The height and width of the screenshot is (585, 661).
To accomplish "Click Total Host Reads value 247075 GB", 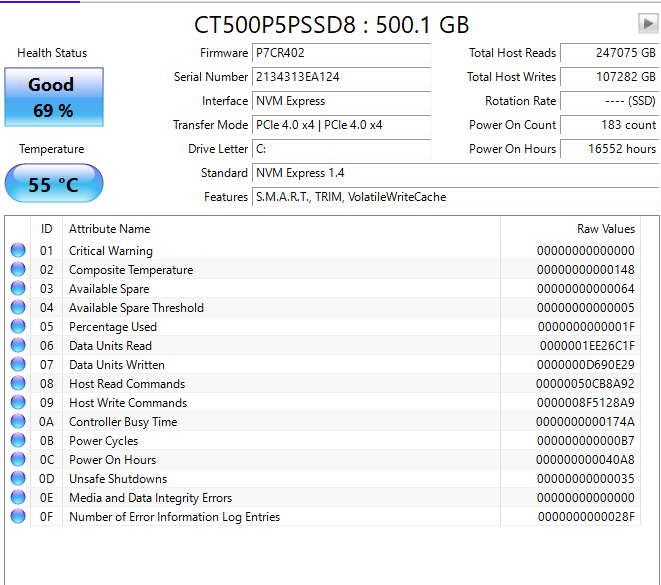I will (x=610, y=53).
